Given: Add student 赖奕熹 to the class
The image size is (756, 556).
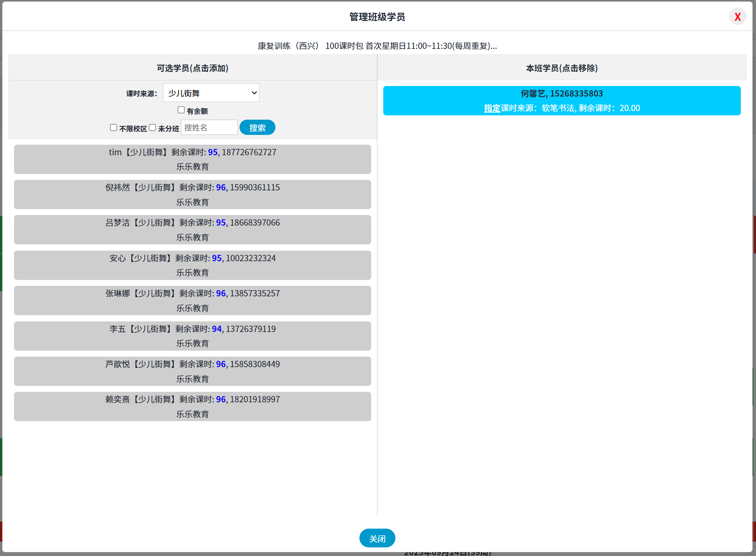Looking at the screenshot, I should click(x=192, y=406).
